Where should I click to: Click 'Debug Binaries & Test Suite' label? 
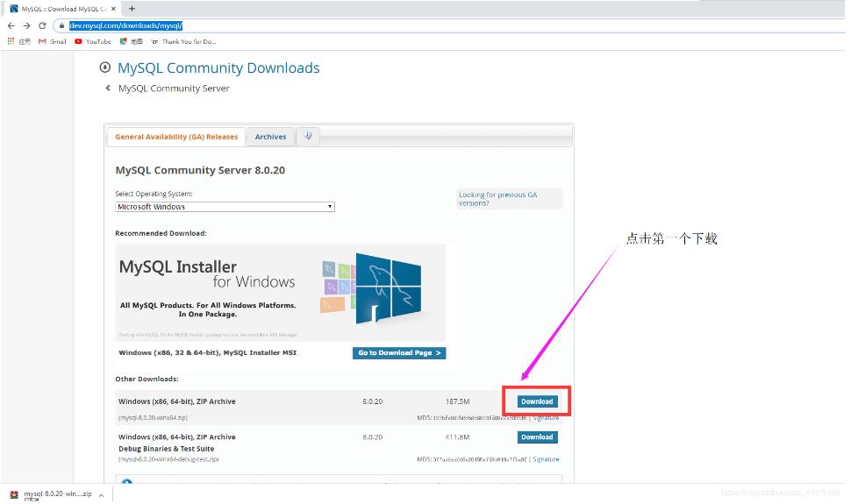pyautogui.click(x=166, y=449)
